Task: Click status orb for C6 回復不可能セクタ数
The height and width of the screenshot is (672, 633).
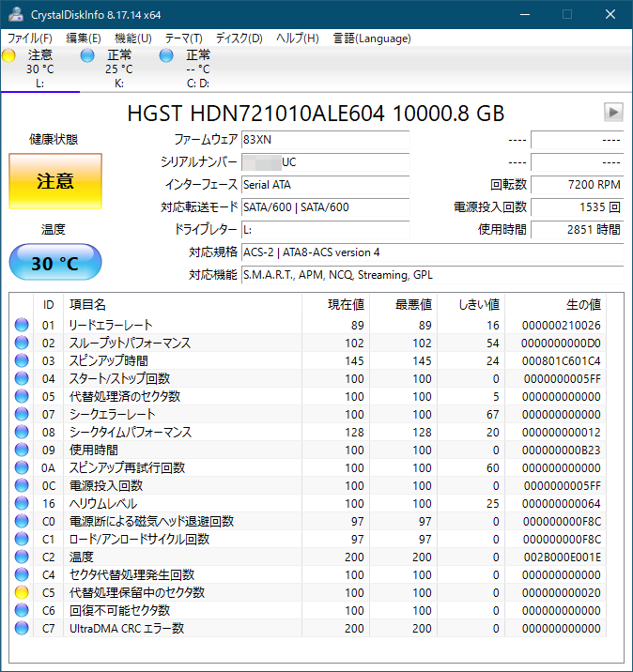Action: (22, 610)
